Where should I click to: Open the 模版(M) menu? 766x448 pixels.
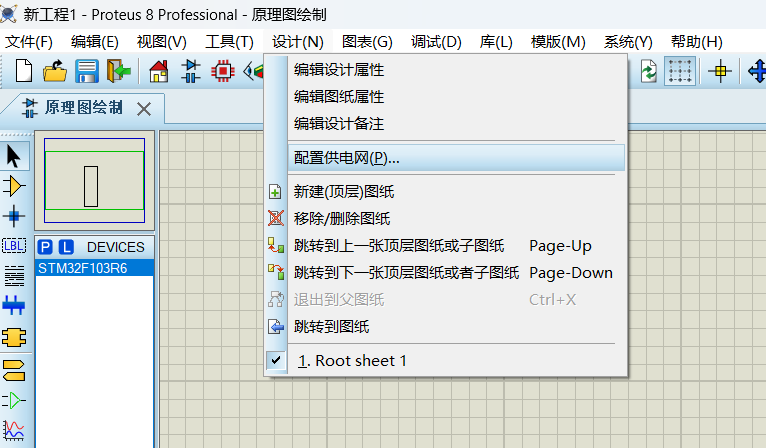point(558,42)
